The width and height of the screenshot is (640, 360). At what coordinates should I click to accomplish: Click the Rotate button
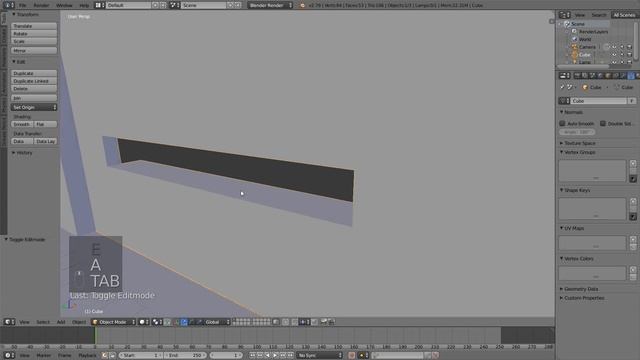point(34,33)
